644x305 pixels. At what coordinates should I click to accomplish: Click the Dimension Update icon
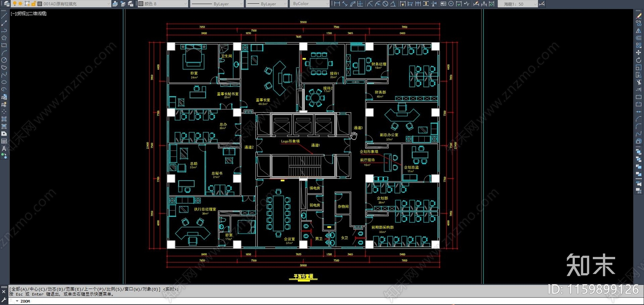491,4
